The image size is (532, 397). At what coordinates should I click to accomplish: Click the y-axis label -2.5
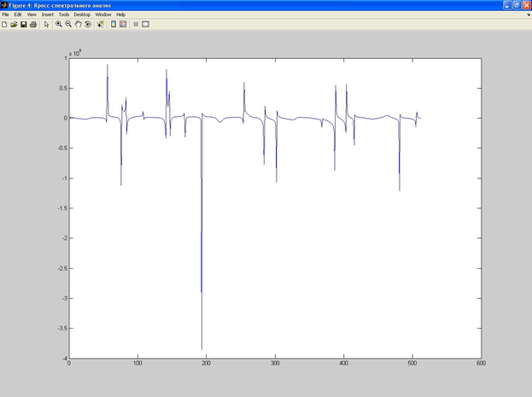pyautogui.click(x=63, y=268)
